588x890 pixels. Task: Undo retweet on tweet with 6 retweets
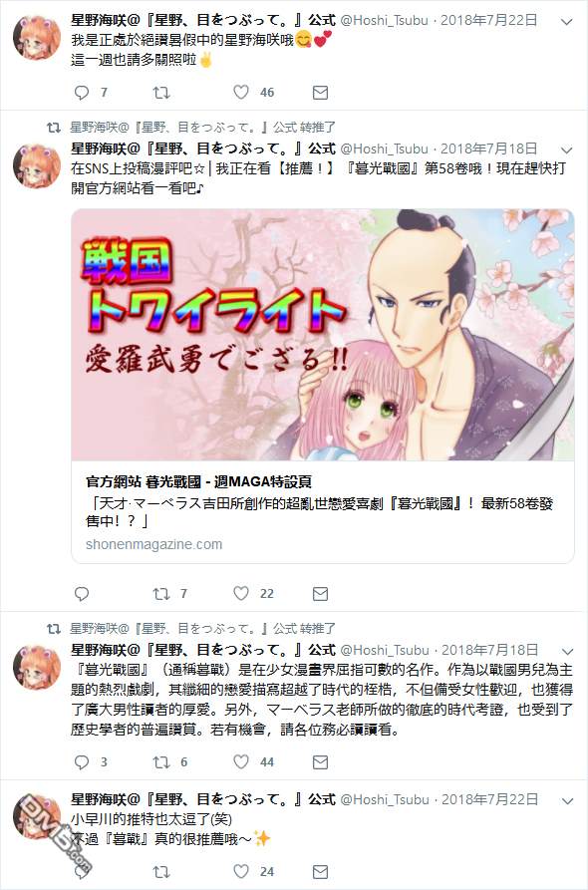tap(161, 761)
